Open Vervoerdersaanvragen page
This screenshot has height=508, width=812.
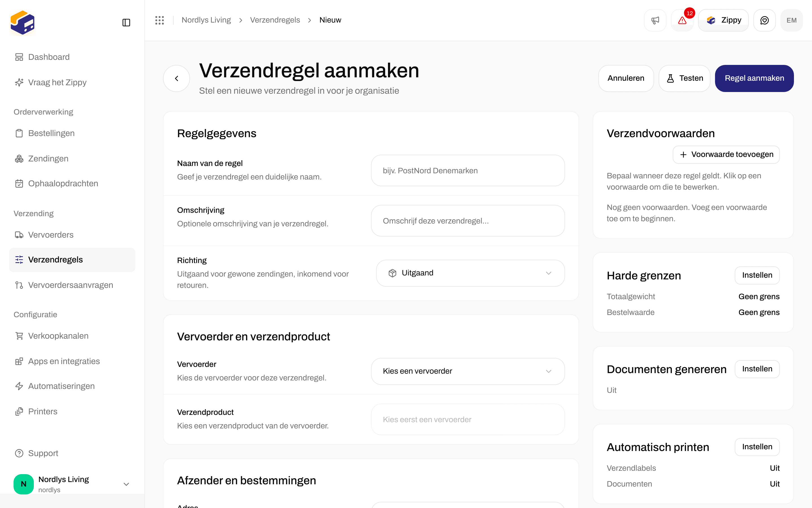72,285
